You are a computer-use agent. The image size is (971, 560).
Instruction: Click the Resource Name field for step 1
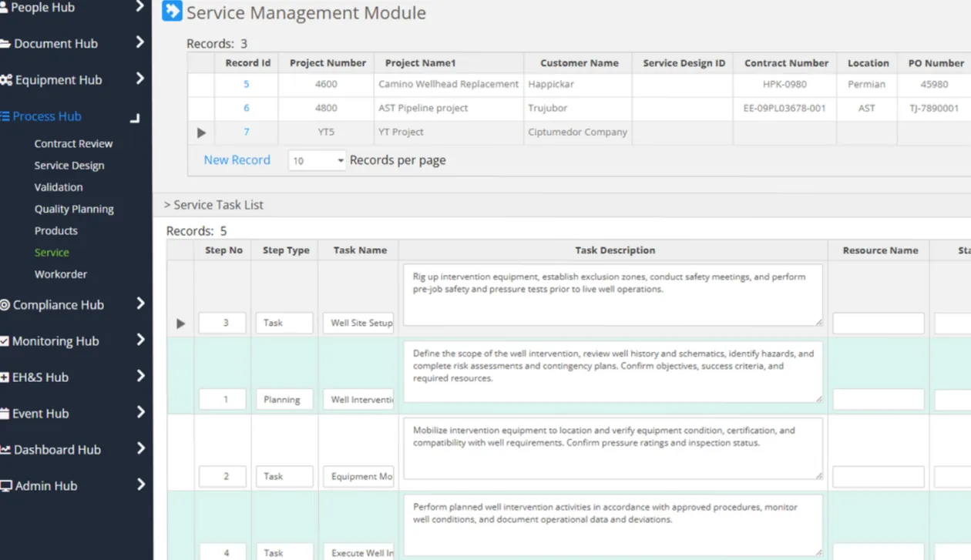click(879, 400)
